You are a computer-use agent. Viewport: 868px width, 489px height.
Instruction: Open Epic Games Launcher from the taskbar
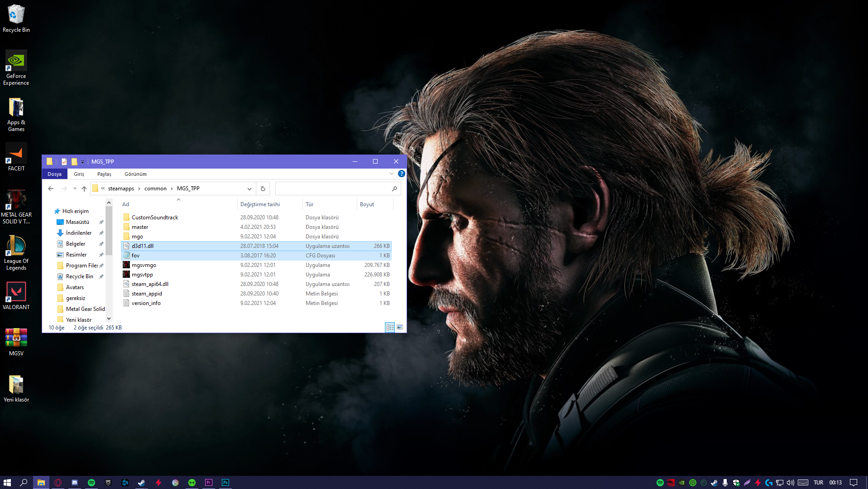(108, 483)
